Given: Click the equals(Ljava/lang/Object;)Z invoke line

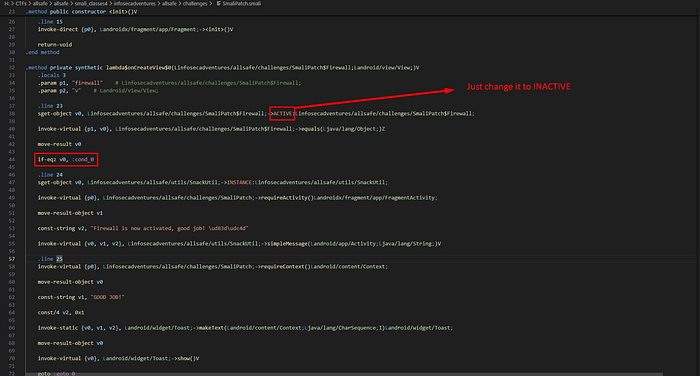Looking at the screenshot, I should point(211,129).
